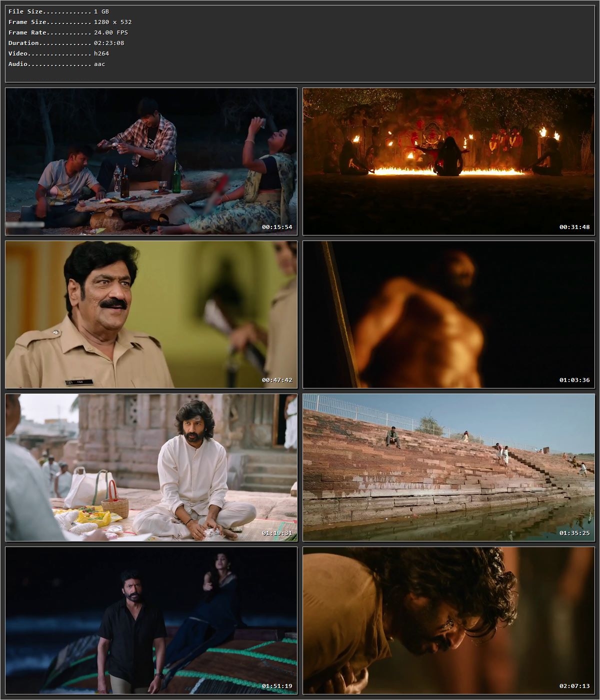Viewport: 600px width, 700px height.
Task: Click the Audio aac codec label
Action: [98, 63]
